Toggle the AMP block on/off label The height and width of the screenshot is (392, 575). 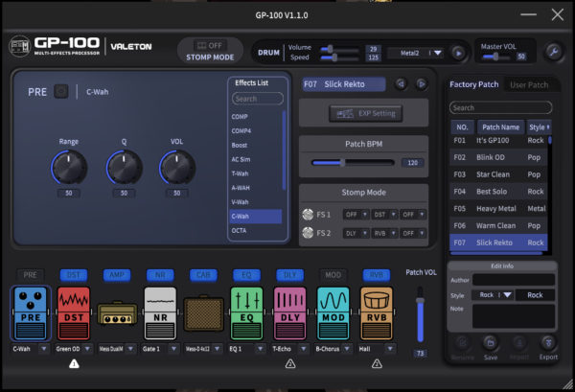pos(117,275)
